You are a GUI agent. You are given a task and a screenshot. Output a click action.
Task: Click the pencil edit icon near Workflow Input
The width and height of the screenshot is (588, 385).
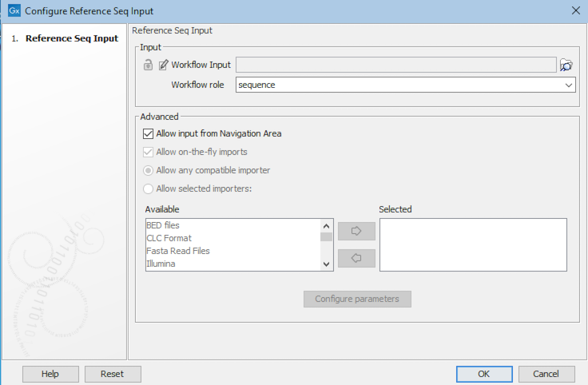pyautogui.click(x=163, y=65)
